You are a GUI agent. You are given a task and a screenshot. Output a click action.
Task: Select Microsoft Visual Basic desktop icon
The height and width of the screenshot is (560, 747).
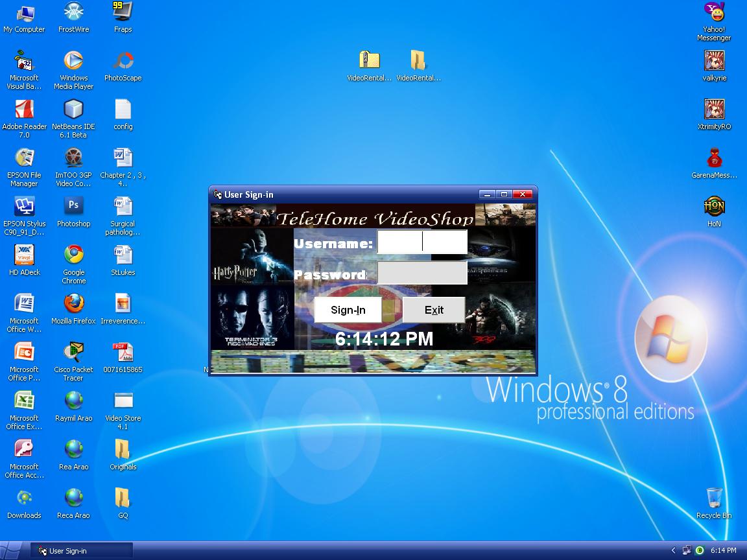(24, 69)
